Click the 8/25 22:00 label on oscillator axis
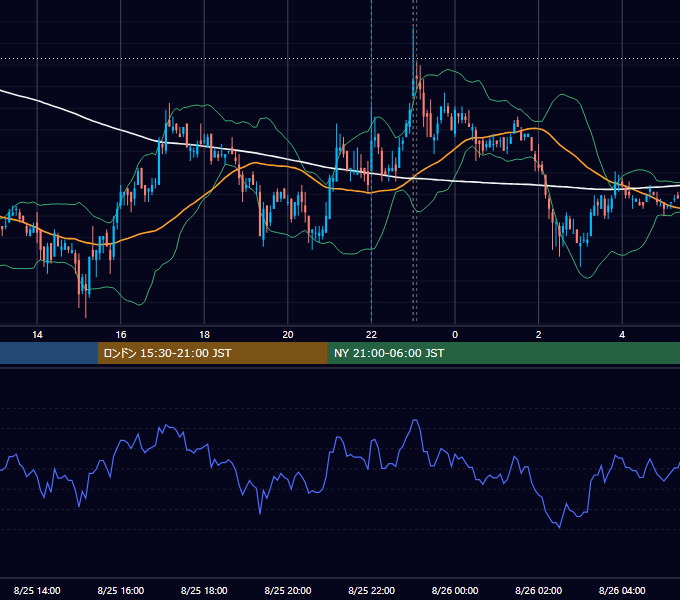The image size is (680, 600). point(371,590)
